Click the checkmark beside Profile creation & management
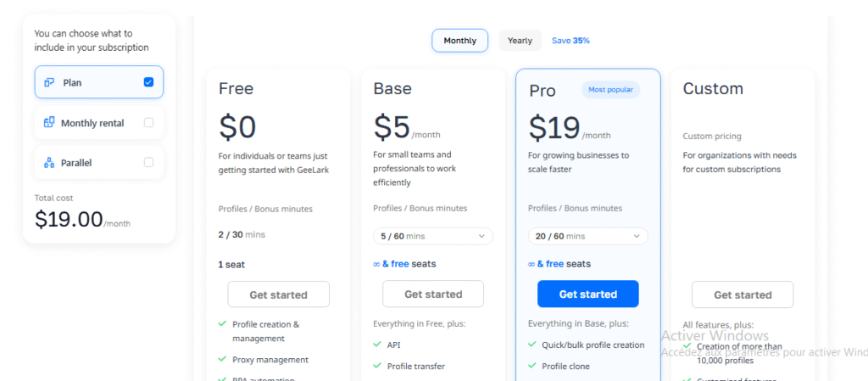This screenshot has width=868, height=381. (222, 324)
